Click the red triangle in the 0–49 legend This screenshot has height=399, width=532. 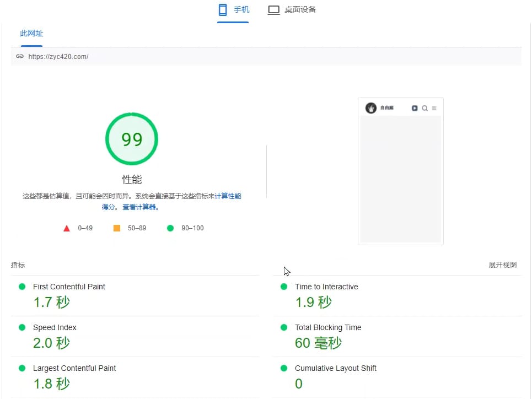click(67, 228)
